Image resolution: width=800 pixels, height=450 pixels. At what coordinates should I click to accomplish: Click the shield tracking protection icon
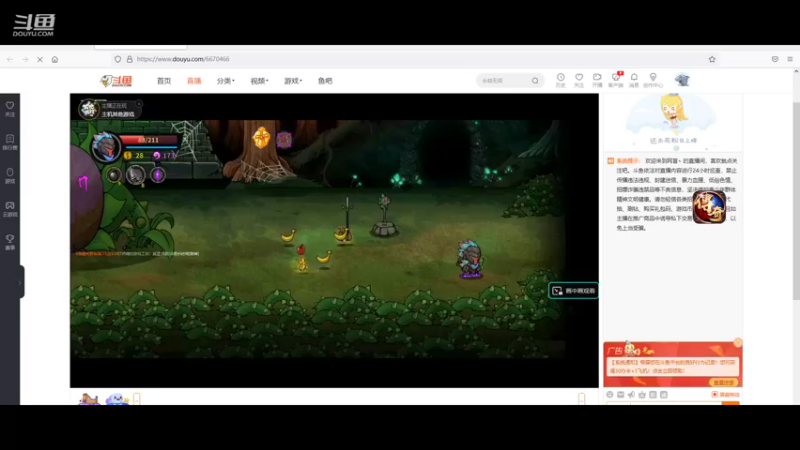tap(118, 59)
